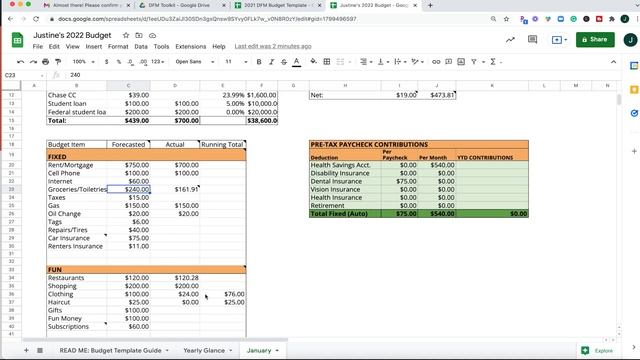Star the document Justine's 2022 Budget
This screenshot has width=640, height=360.
coord(126,36)
